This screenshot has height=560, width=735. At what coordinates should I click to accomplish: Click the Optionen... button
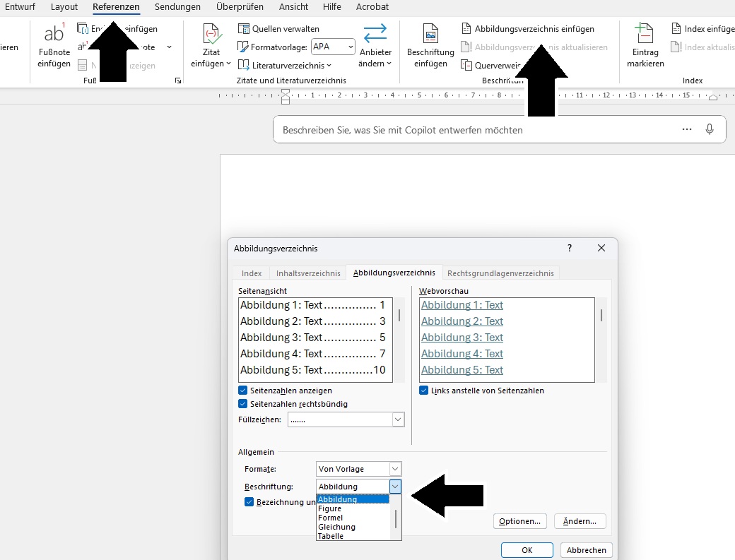(x=519, y=521)
